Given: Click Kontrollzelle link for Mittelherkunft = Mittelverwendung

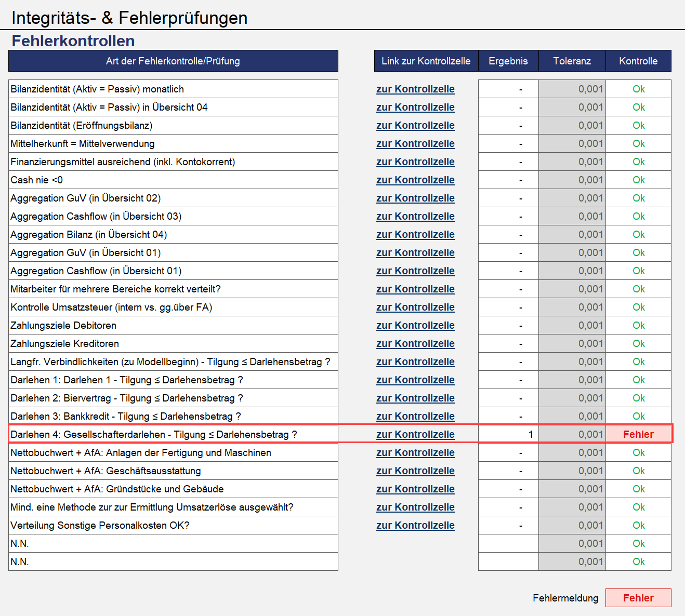Looking at the screenshot, I should (x=415, y=143).
